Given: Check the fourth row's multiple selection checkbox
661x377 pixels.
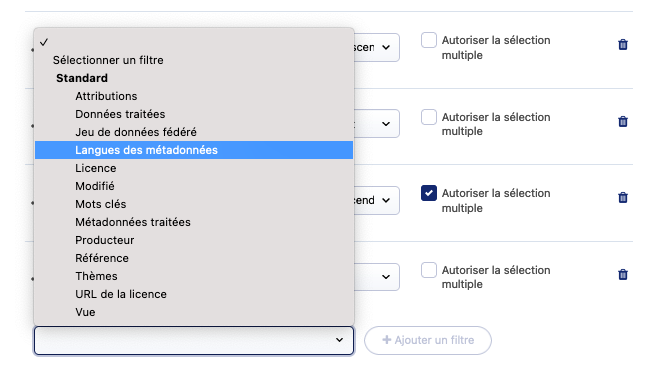Looking at the screenshot, I should coord(429,270).
